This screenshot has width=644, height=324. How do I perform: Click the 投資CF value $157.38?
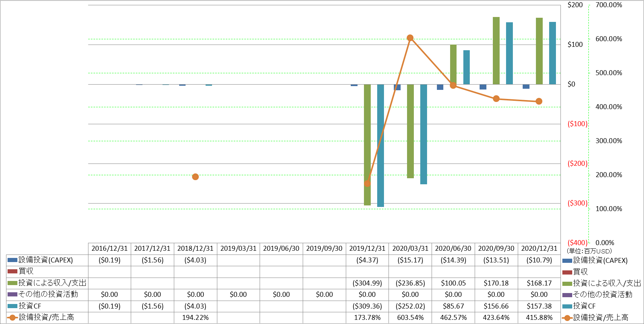(x=539, y=306)
